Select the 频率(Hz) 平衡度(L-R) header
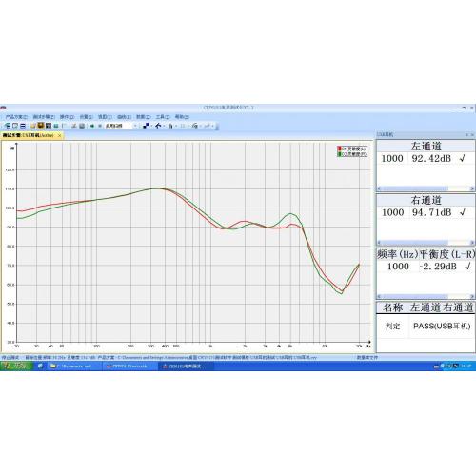The image size is (476, 476). tap(426, 254)
